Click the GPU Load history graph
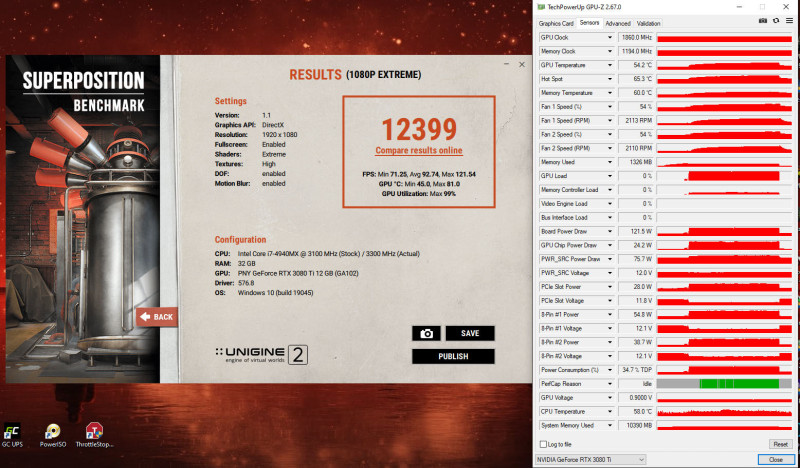The height and width of the screenshot is (468, 800). point(724,176)
